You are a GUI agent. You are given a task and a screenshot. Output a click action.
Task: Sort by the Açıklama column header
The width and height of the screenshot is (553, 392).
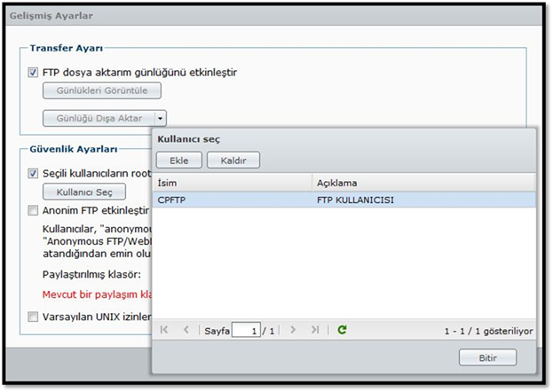(x=423, y=183)
